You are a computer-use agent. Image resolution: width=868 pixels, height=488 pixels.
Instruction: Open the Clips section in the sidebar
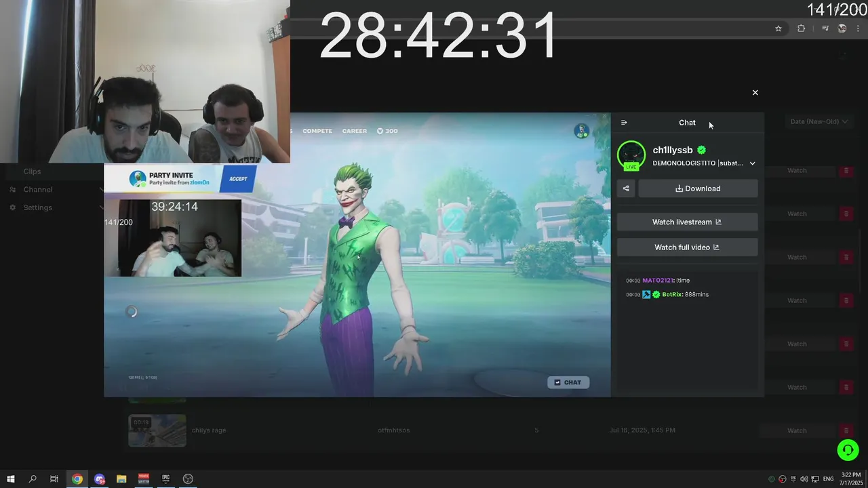(32, 171)
